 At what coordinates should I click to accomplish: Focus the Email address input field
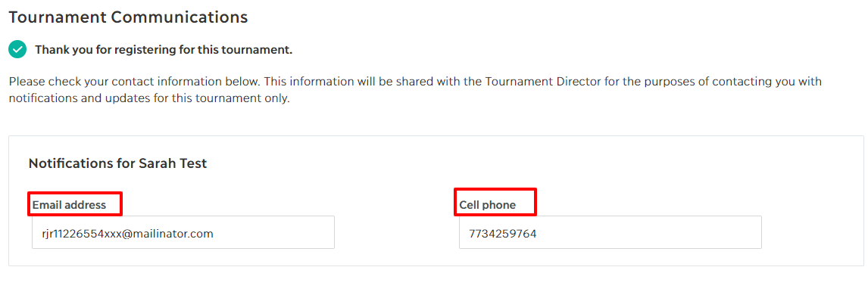tap(183, 232)
